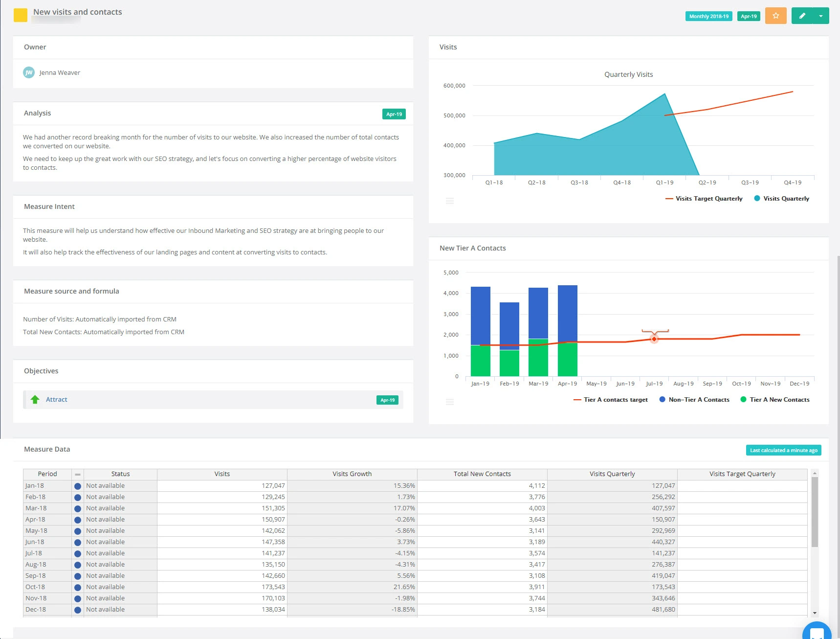840x639 pixels.
Task: Click Jenna Weaver's JW avatar
Action: [29, 72]
